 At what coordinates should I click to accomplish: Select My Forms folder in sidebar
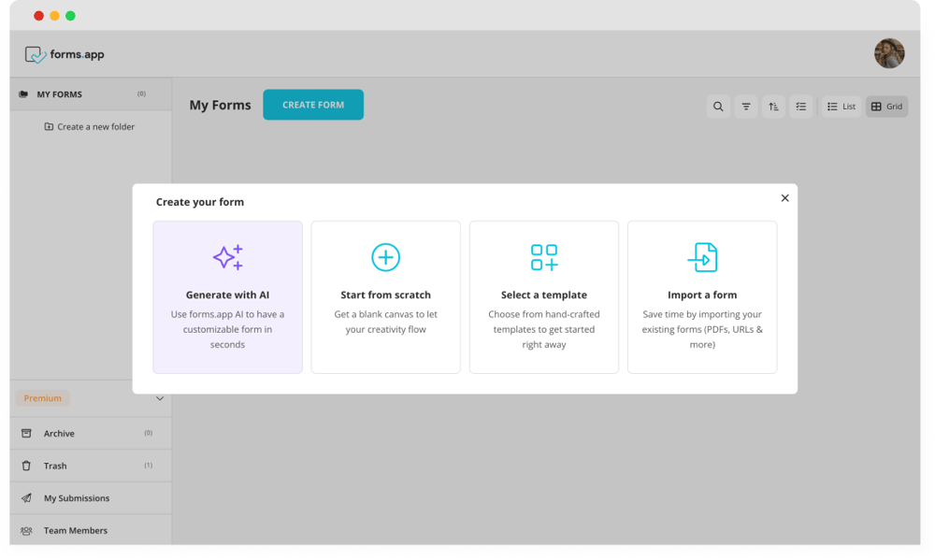coord(60,94)
